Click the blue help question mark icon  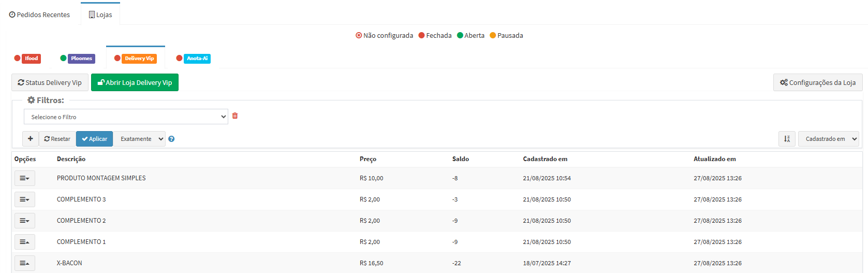point(171,139)
